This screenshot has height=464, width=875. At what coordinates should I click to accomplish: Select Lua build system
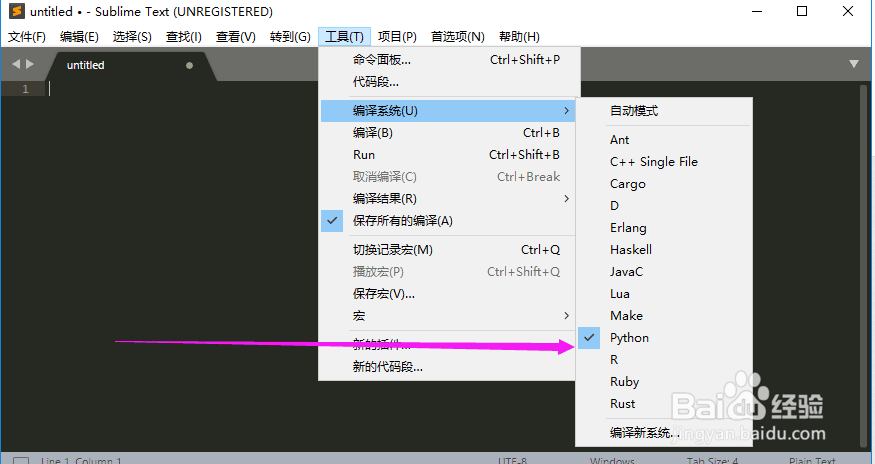664,294
